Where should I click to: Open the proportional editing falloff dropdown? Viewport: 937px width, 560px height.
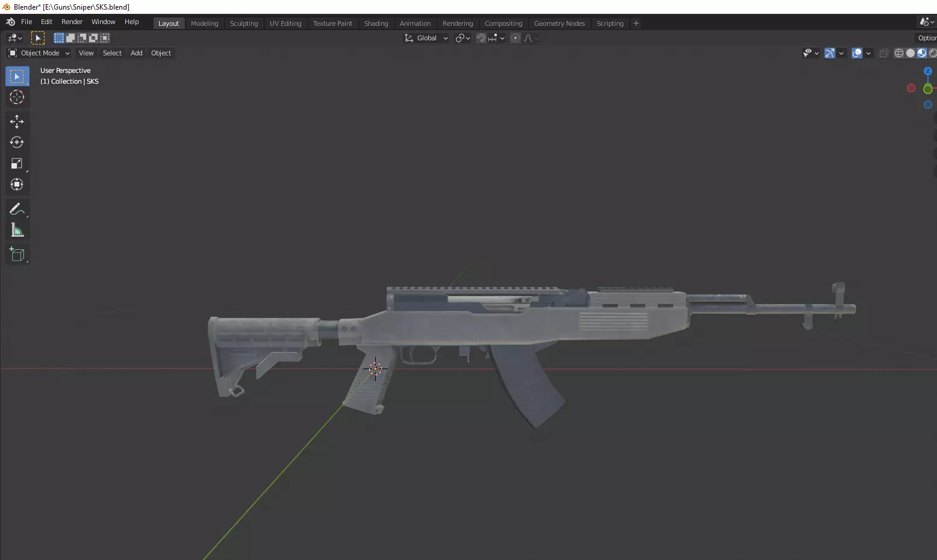531,38
